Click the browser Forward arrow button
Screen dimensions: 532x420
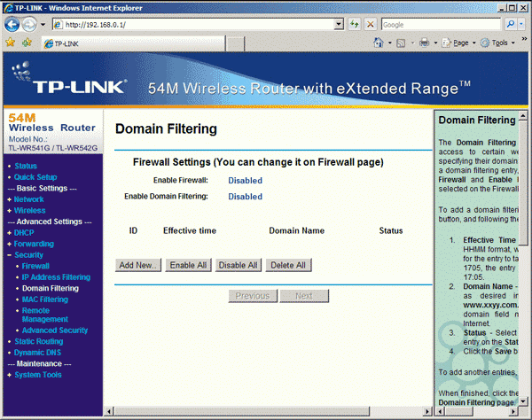tap(29, 25)
